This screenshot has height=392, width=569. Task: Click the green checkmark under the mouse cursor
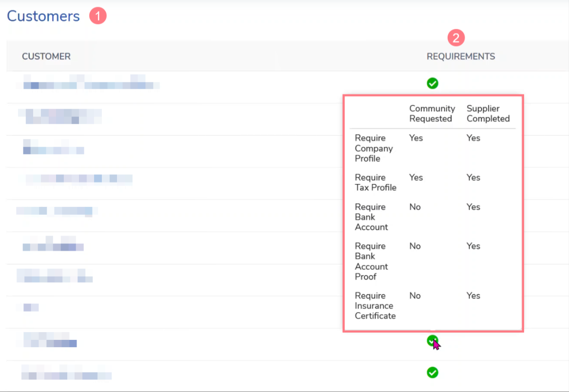pyautogui.click(x=432, y=340)
